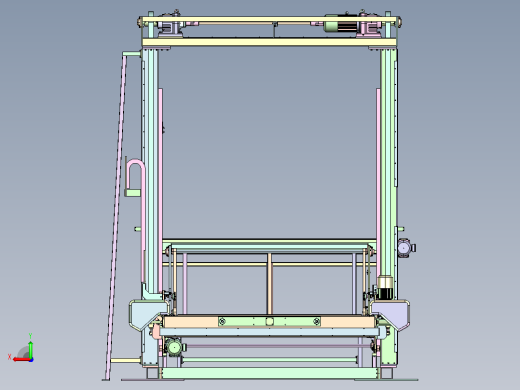
Task: Select the green plate with two screws on the lower beam
Action: 269,321
